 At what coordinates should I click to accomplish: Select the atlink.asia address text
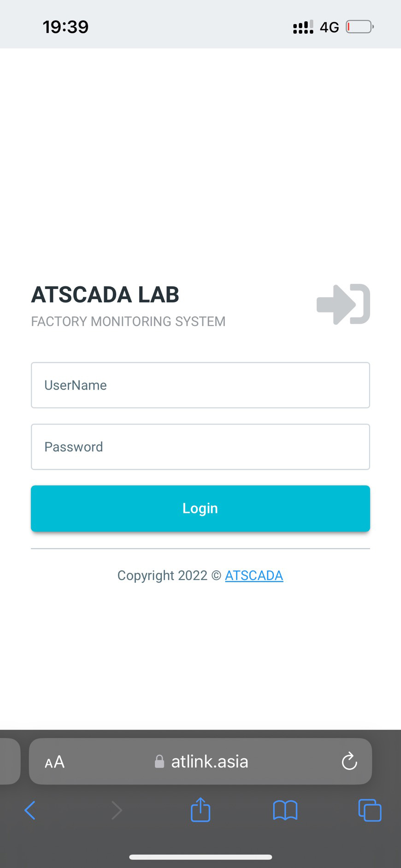pyautogui.click(x=210, y=762)
